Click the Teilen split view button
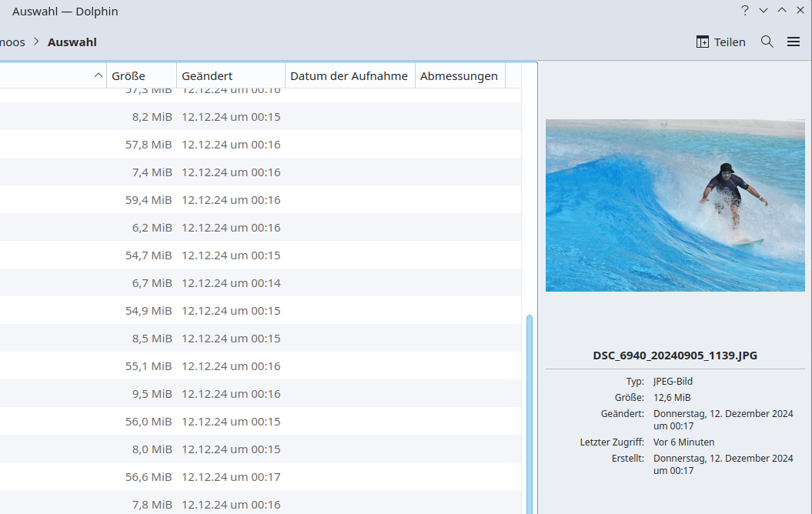 pos(721,42)
